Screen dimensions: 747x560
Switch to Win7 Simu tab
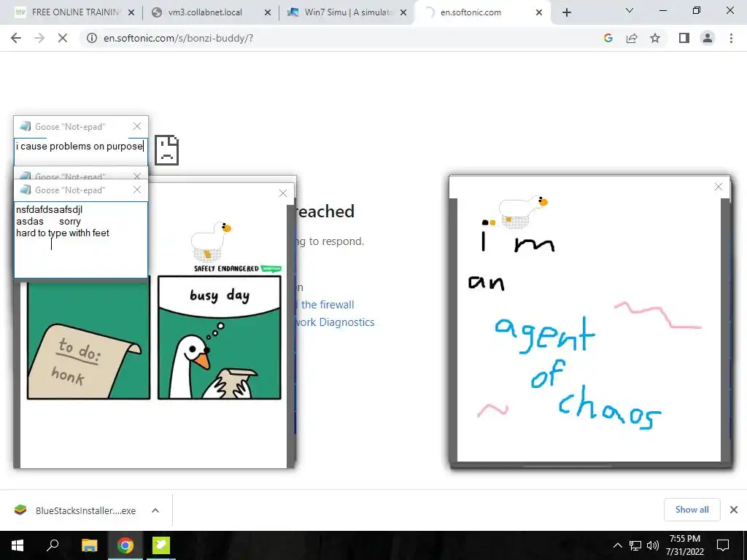348,12
